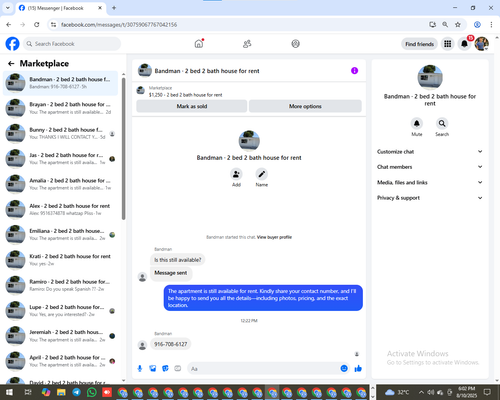Click Mark as sold button

tap(192, 106)
